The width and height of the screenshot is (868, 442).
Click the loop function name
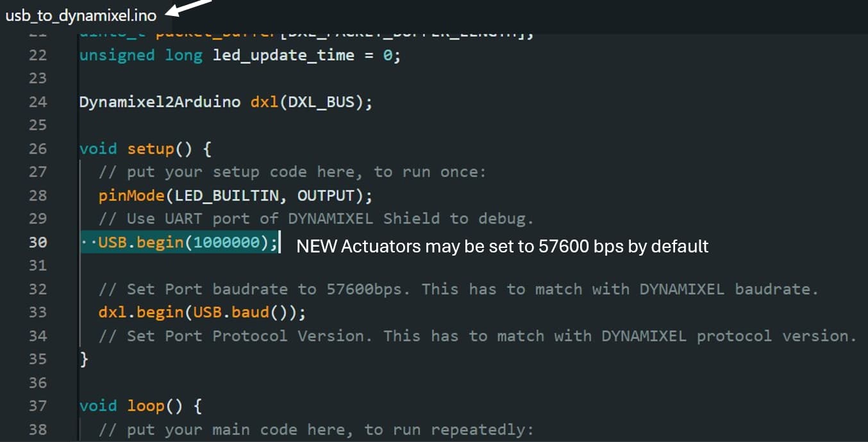(x=146, y=406)
